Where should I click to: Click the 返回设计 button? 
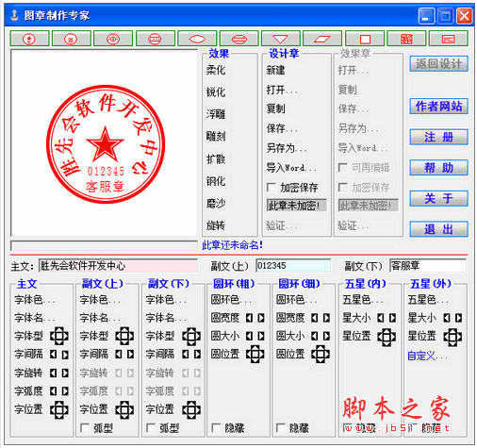(x=438, y=64)
